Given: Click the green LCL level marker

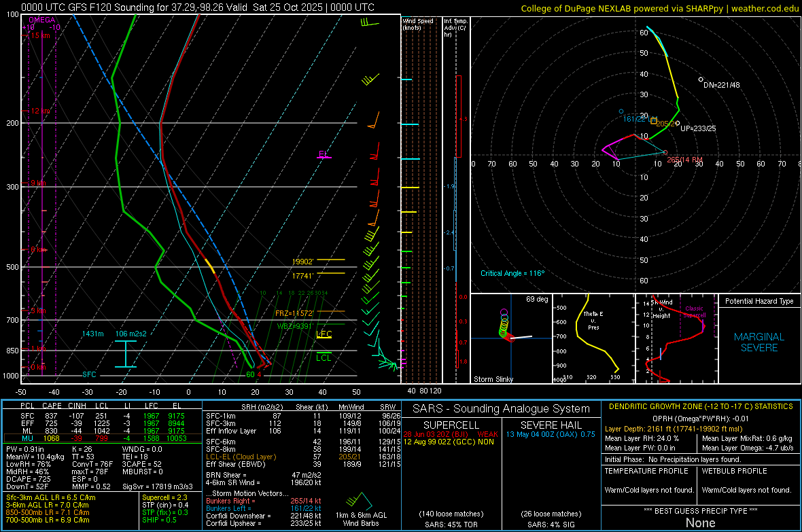Looking at the screenshot, I should [324, 357].
